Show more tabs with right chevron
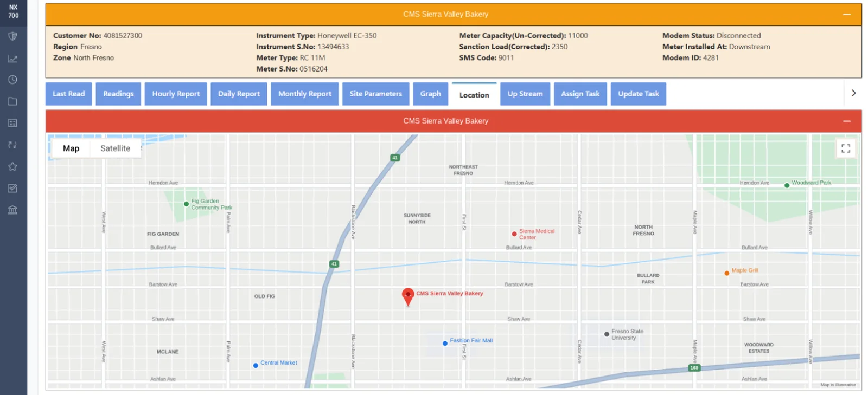Viewport: 868px width, 395px height. coord(853,93)
